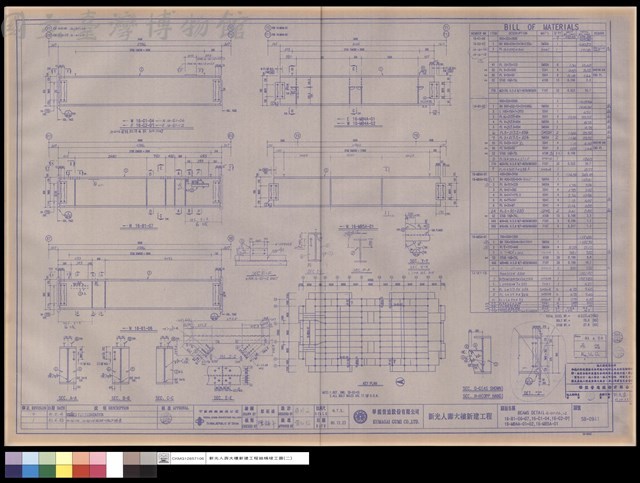Screen dimensions: 640x483
Task: Click the yellow color calibration swatch
Action: click(x=64, y=471)
